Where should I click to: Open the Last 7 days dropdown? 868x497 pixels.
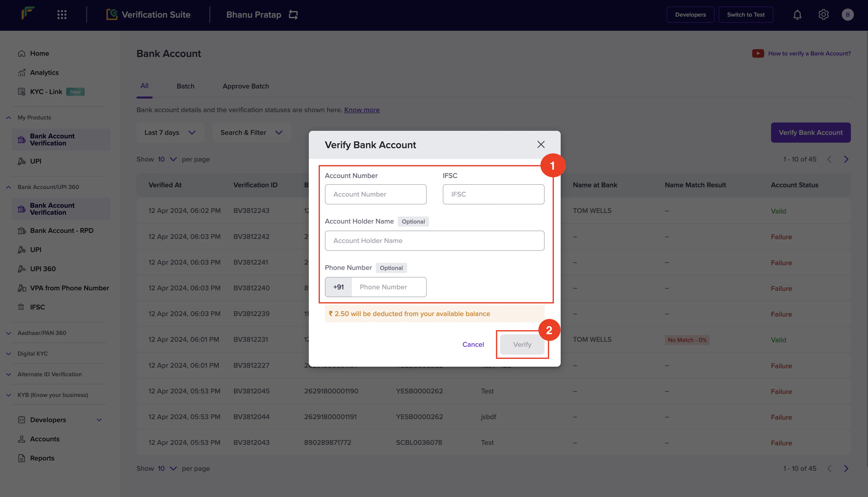pos(170,133)
